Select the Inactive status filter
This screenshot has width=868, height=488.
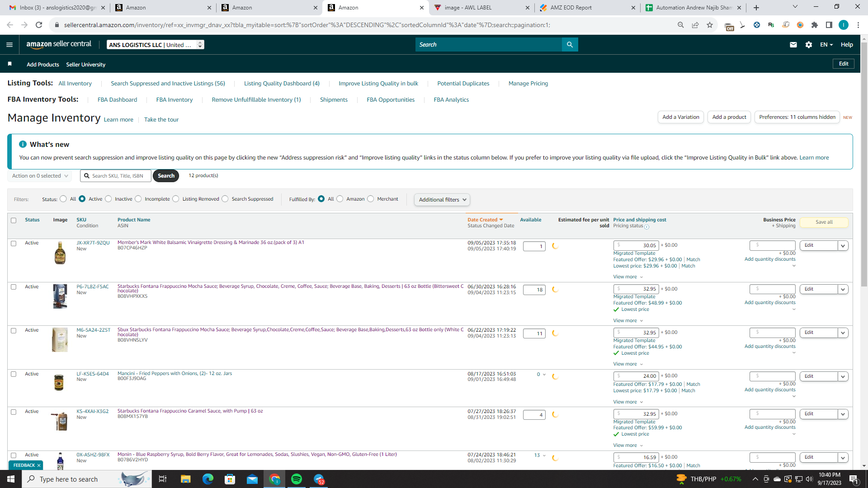[108, 199]
